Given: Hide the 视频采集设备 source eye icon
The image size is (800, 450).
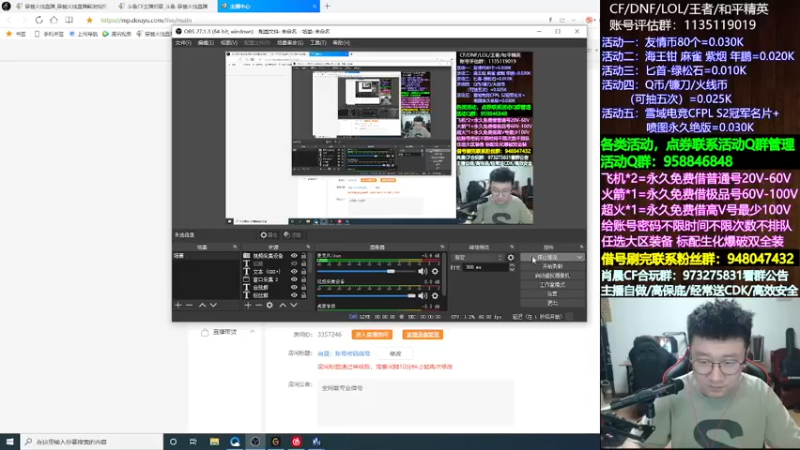Looking at the screenshot, I should 294,256.
